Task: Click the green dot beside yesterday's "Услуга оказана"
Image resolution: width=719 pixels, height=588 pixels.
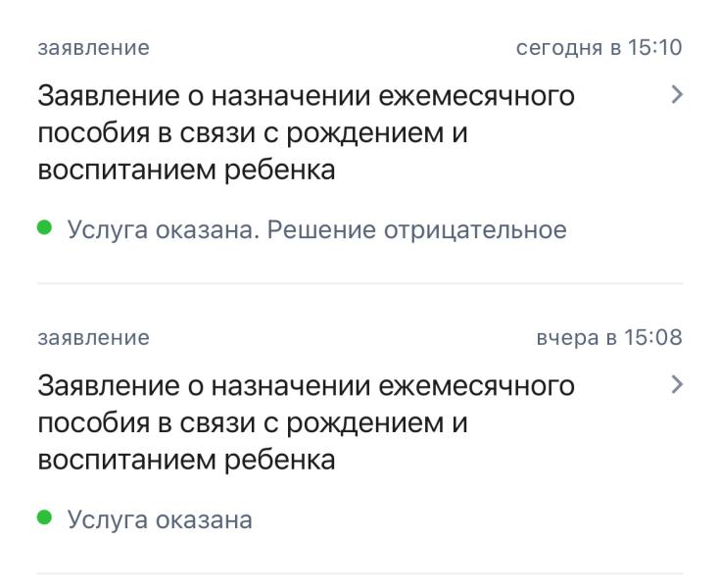Action: 44,518
